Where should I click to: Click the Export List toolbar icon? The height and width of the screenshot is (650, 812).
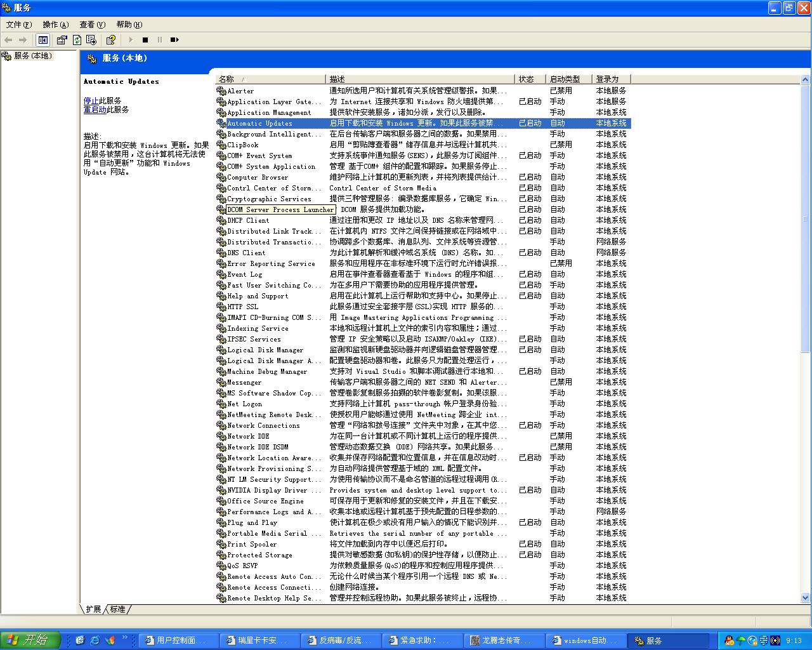(x=91, y=40)
